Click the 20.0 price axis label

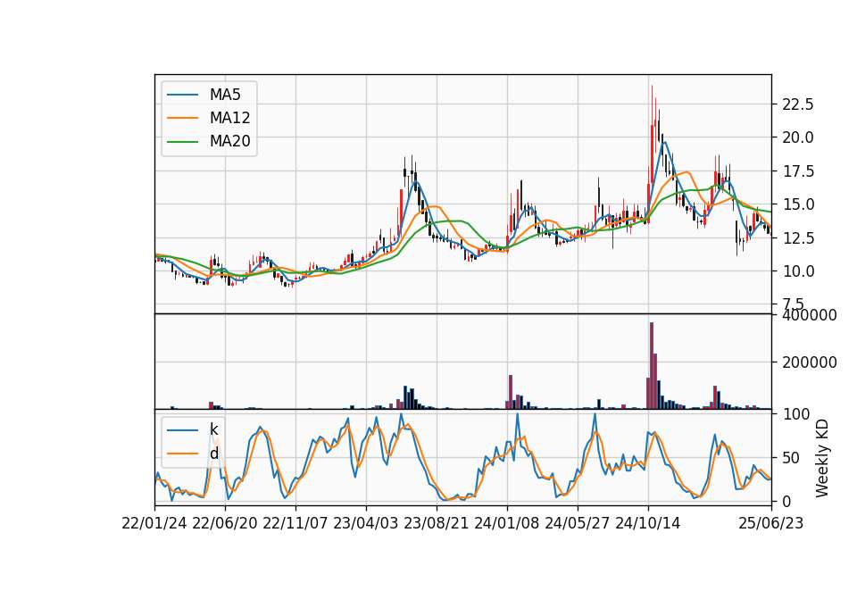[798, 137]
